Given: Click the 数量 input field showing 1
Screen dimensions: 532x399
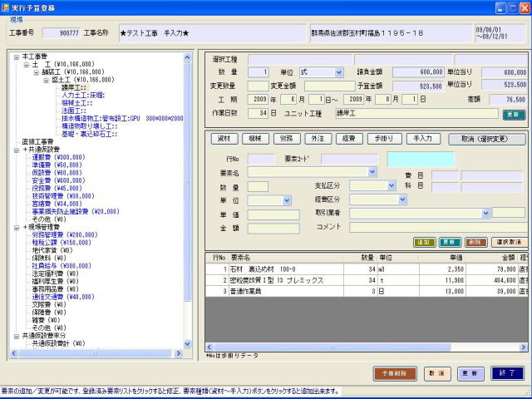Looking at the screenshot, I should pyautogui.click(x=259, y=72).
